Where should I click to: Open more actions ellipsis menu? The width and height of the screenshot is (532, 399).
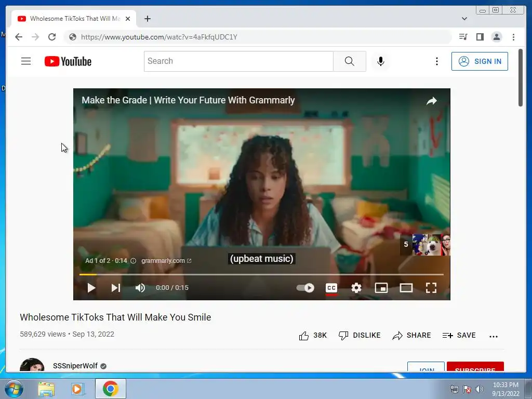tap(494, 336)
